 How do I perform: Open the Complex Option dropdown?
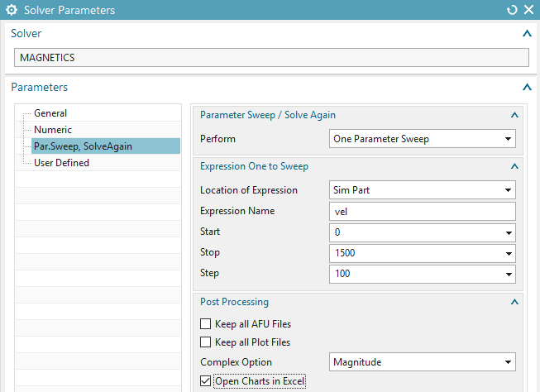pyautogui.click(x=422, y=361)
